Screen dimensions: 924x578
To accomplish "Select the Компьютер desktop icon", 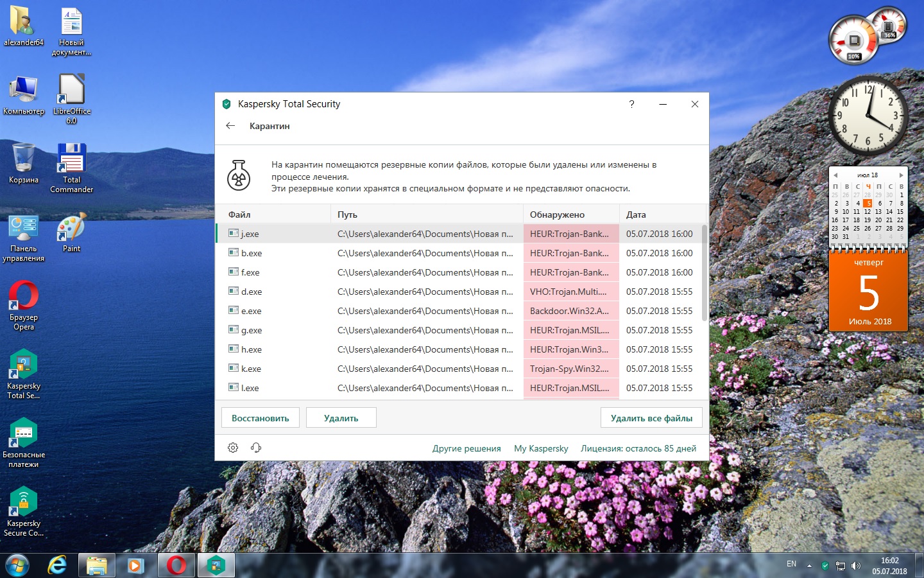I will (x=24, y=95).
